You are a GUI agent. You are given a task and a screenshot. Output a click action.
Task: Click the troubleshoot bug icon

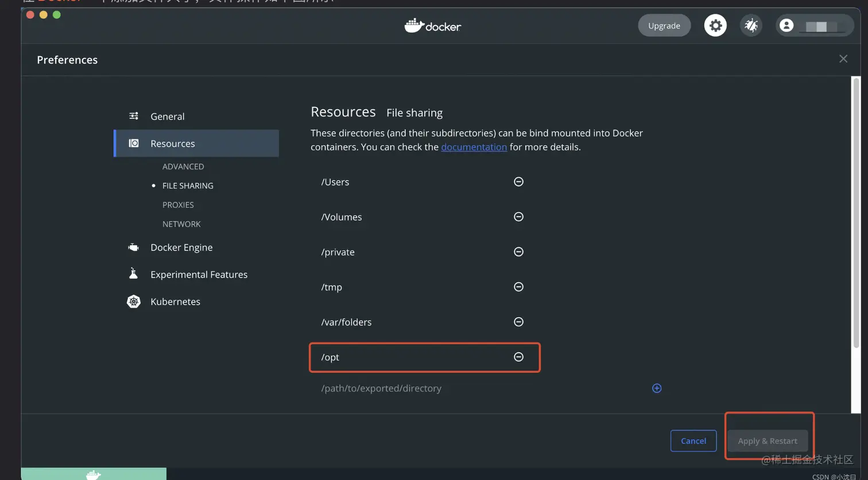point(751,26)
